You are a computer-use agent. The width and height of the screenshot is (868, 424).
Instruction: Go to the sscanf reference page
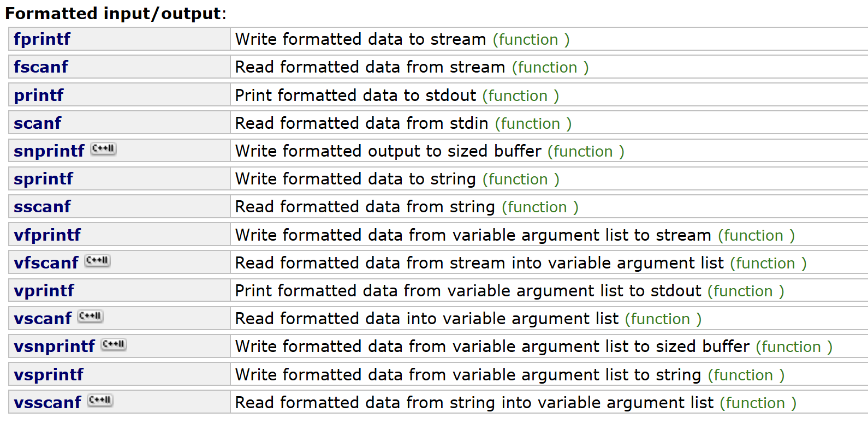point(42,207)
